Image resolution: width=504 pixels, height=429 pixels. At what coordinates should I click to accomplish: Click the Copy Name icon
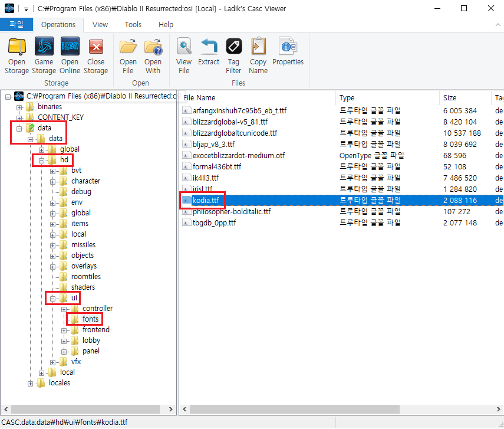point(258,46)
